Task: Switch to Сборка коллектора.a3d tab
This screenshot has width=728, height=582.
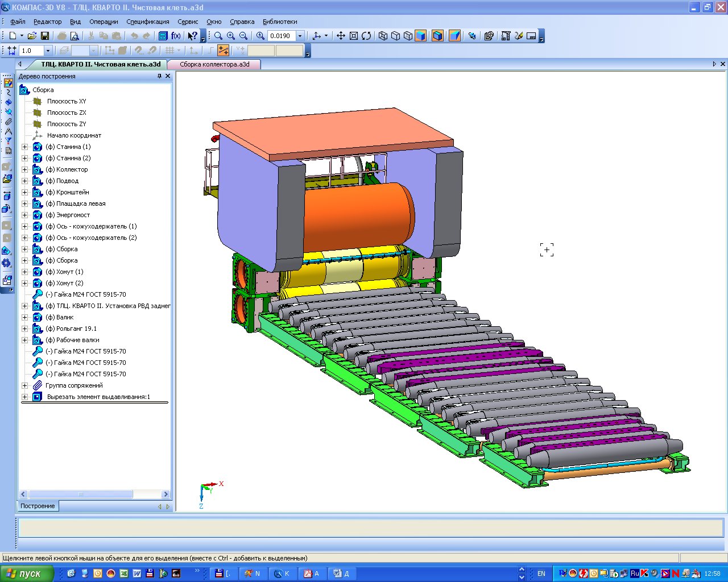Action: pyautogui.click(x=214, y=64)
